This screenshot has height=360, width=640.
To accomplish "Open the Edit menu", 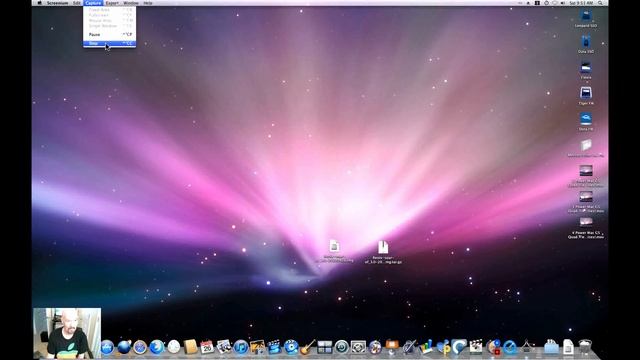I will (x=77, y=3).
